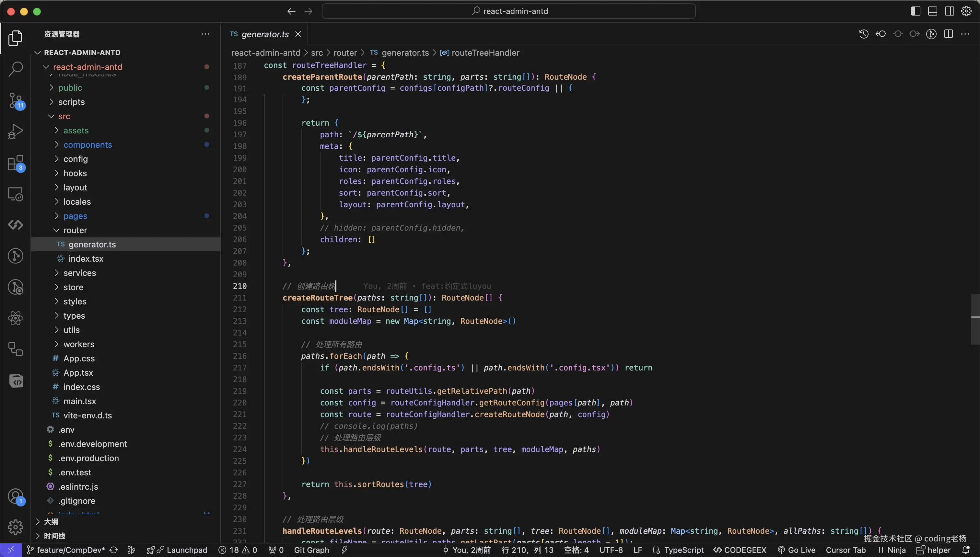Click the feature/CompDev branch in status bar

click(70, 550)
